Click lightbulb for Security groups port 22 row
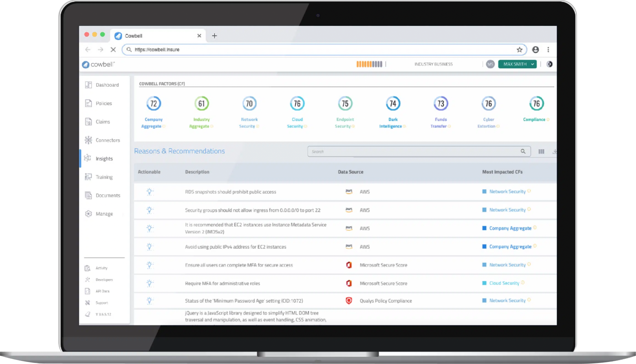The height and width of the screenshot is (364, 636). pyautogui.click(x=150, y=210)
